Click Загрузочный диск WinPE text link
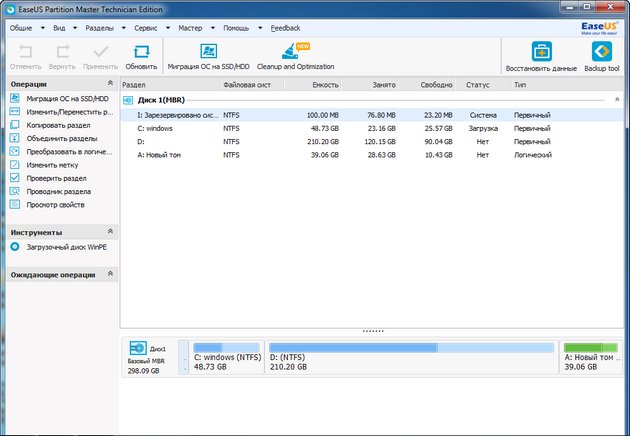The height and width of the screenshot is (436, 630). click(67, 247)
